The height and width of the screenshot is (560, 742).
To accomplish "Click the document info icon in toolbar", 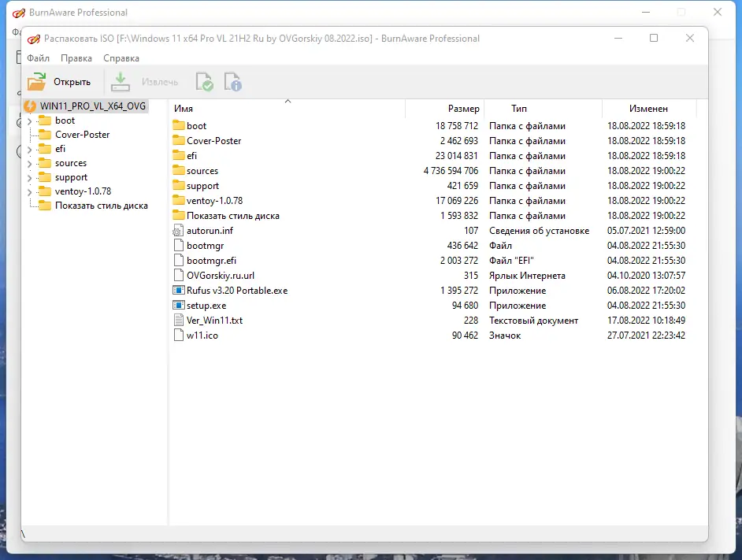I will coord(232,81).
